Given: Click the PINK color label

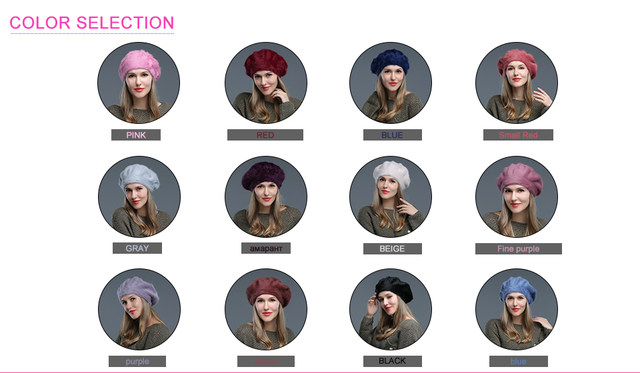Looking at the screenshot, I should (136, 135).
